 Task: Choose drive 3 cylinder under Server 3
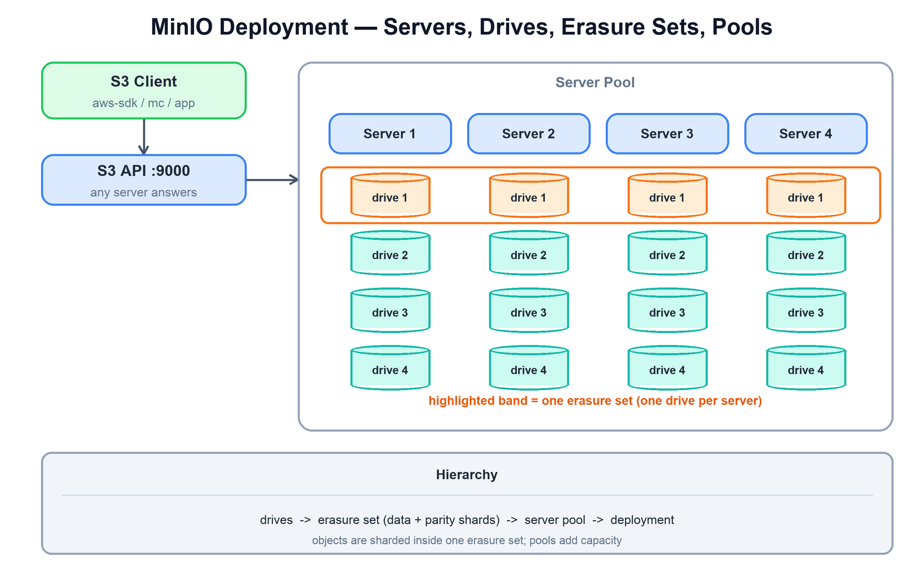(x=667, y=311)
